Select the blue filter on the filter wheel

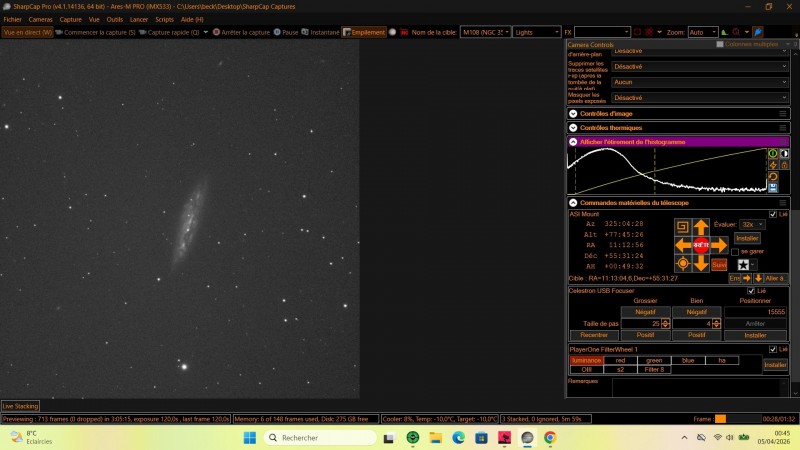(x=688, y=360)
